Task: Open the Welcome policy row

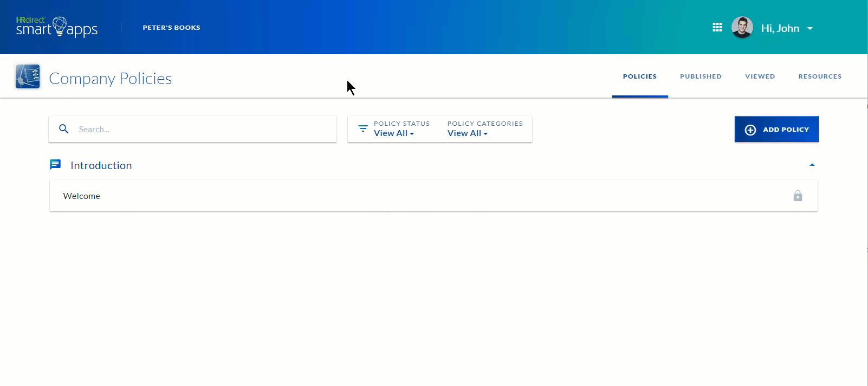Action: 433,196
